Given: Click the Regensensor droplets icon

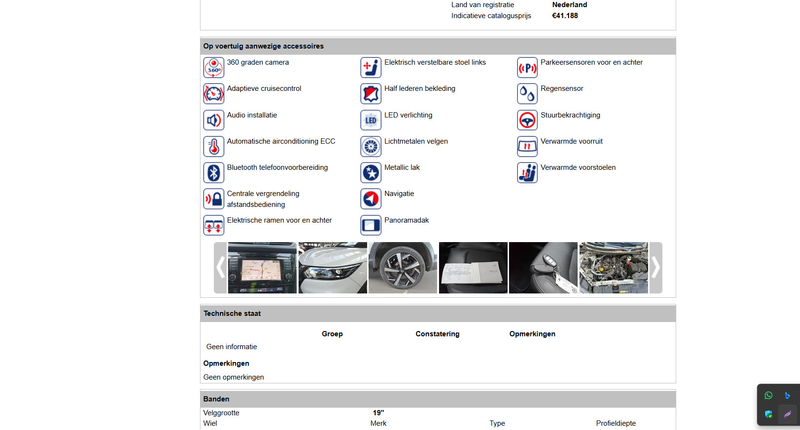Looking at the screenshot, I should tap(527, 94).
